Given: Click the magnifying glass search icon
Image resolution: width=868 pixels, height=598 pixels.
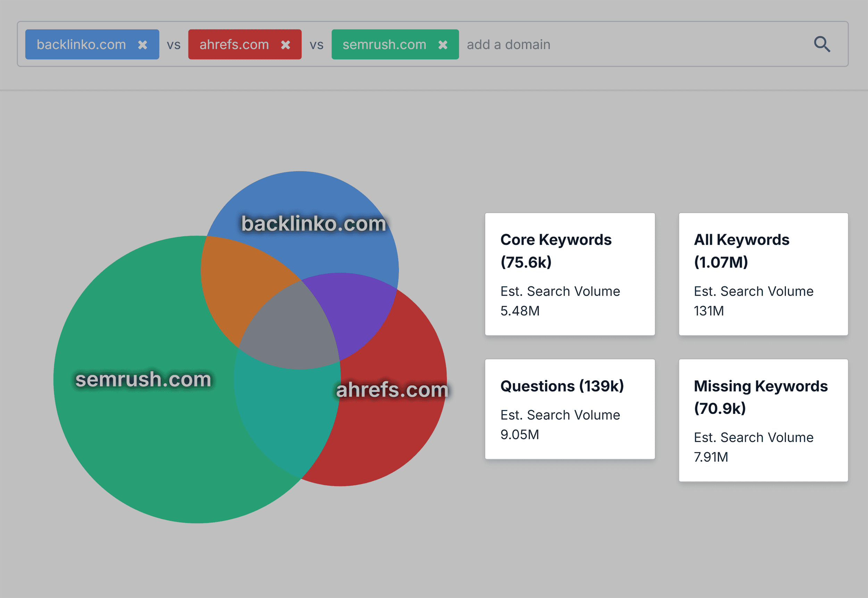Looking at the screenshot, I should 822,44.
